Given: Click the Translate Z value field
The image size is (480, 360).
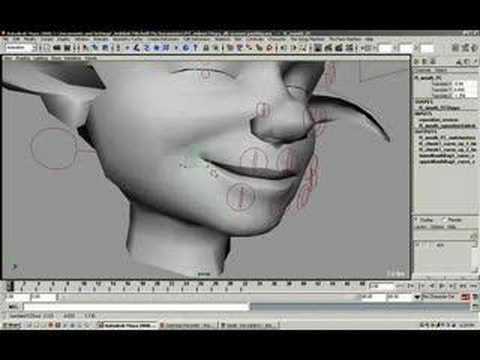Looking at the screenshot, I should 466,96.
